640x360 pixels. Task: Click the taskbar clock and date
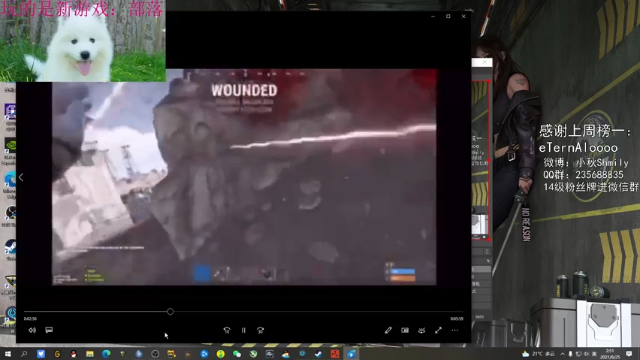click(x=610, y=354)
